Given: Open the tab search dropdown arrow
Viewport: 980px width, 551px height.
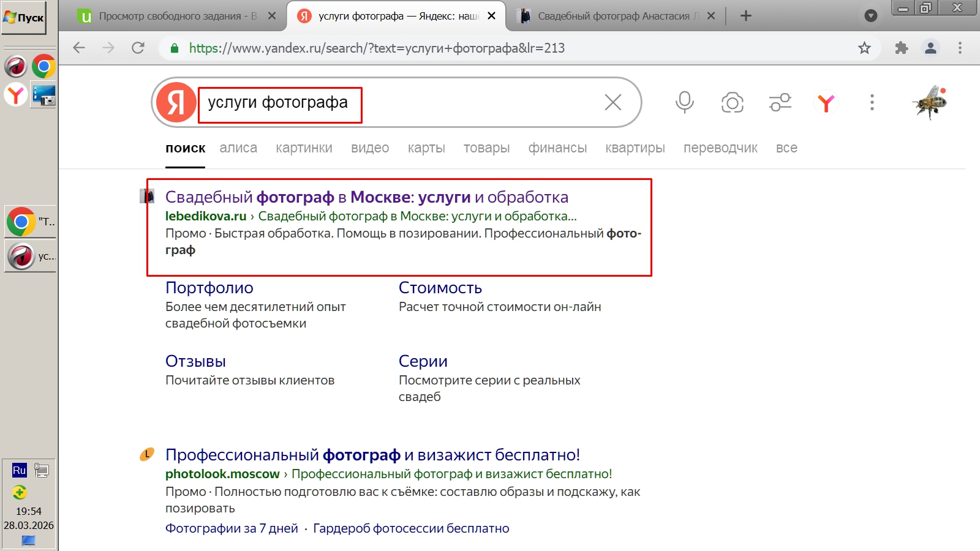Looking at the screenshot, I should pyautogui.click(x=870, y=16).
